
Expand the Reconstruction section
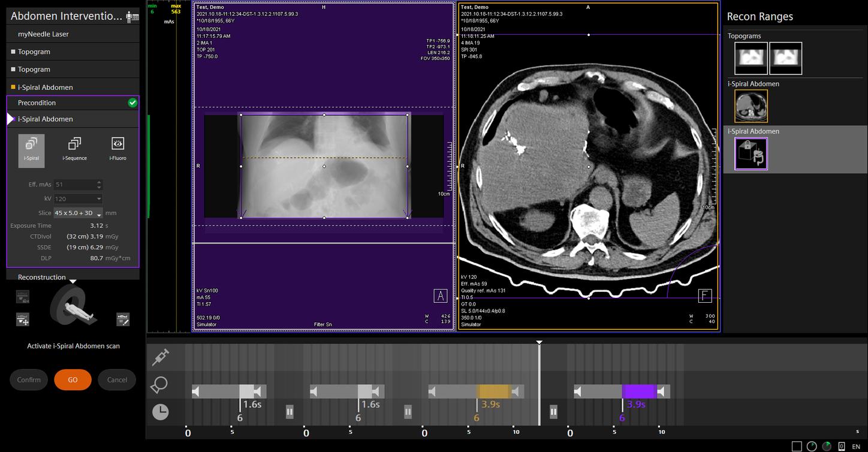point(42,277)
